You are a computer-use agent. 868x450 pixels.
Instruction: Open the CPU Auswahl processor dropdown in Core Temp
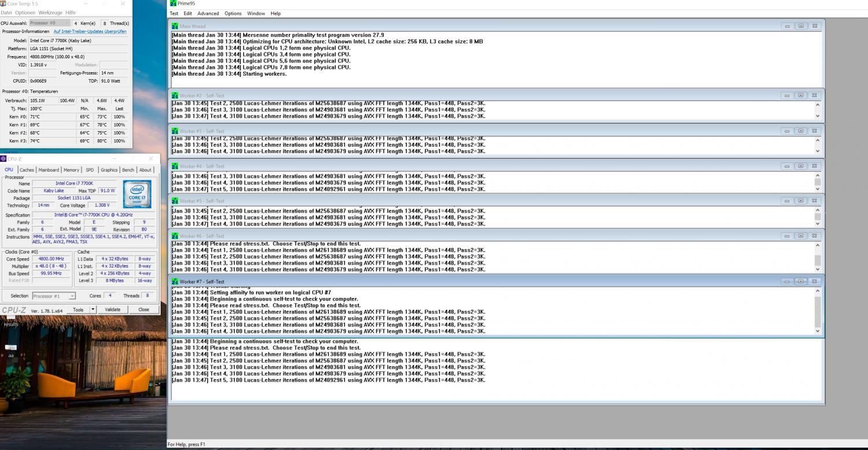pos(49,23)
